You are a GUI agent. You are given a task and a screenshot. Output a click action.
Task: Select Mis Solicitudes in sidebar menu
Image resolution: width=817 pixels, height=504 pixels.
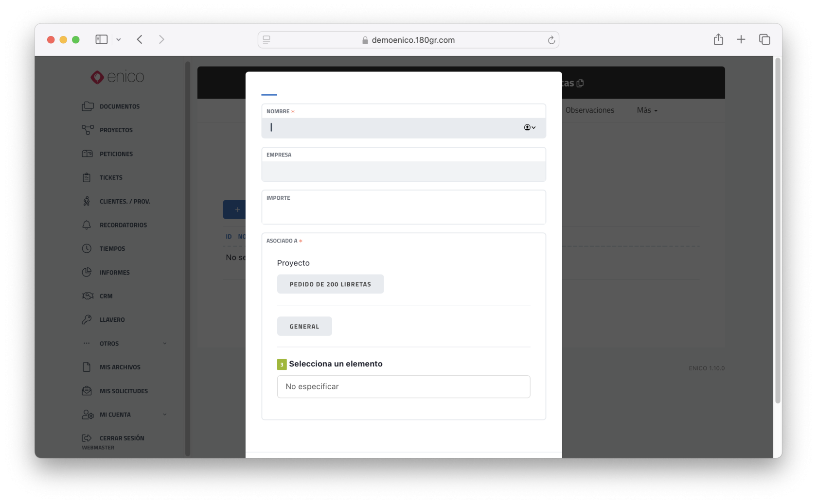[124, 391]
